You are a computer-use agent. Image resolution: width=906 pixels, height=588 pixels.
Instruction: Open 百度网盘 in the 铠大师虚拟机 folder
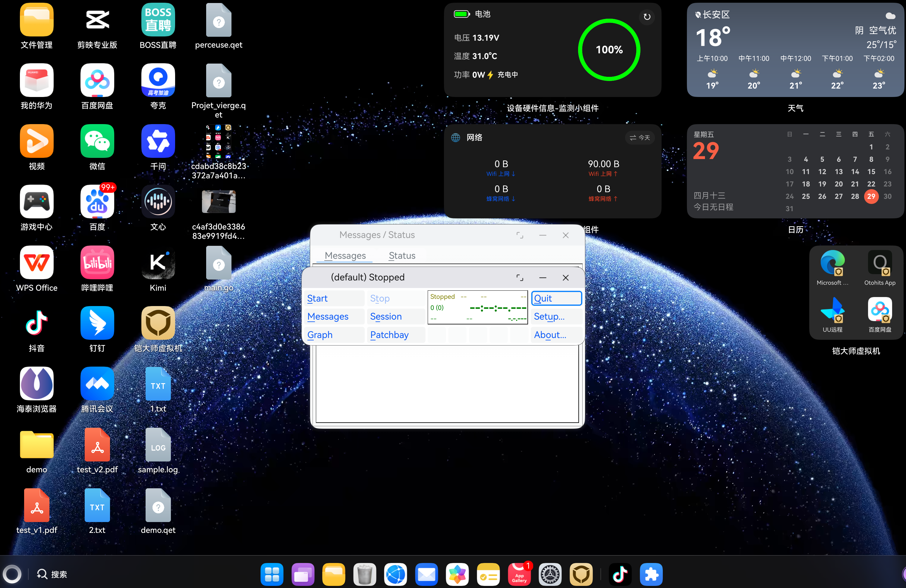click(x=880, y=309)
